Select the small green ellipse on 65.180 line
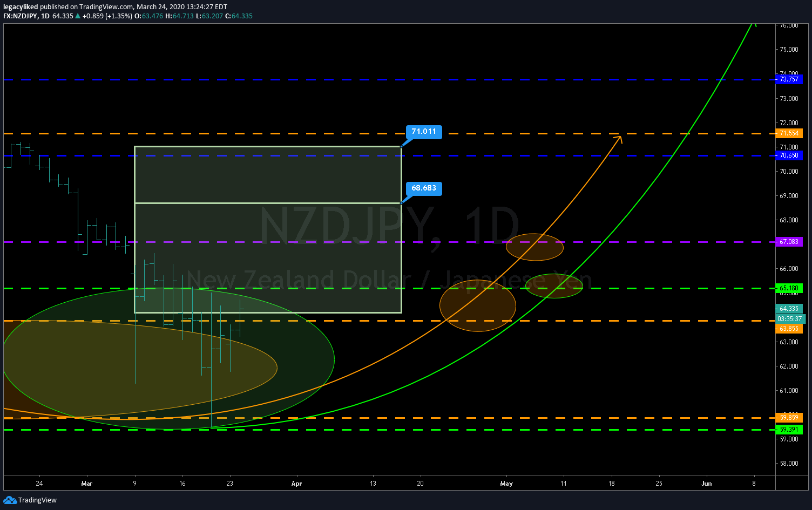 tap(554, 286)
